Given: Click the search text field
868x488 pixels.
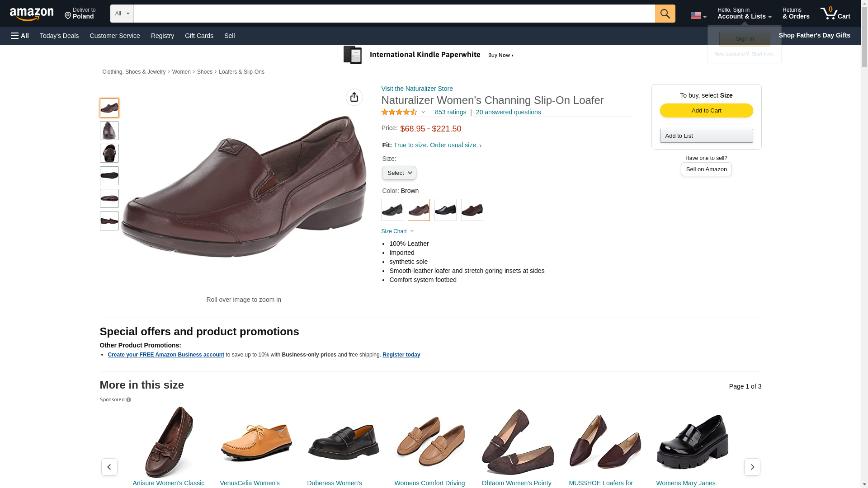Looking at the screenshot, I should click(x=393, y=14).
